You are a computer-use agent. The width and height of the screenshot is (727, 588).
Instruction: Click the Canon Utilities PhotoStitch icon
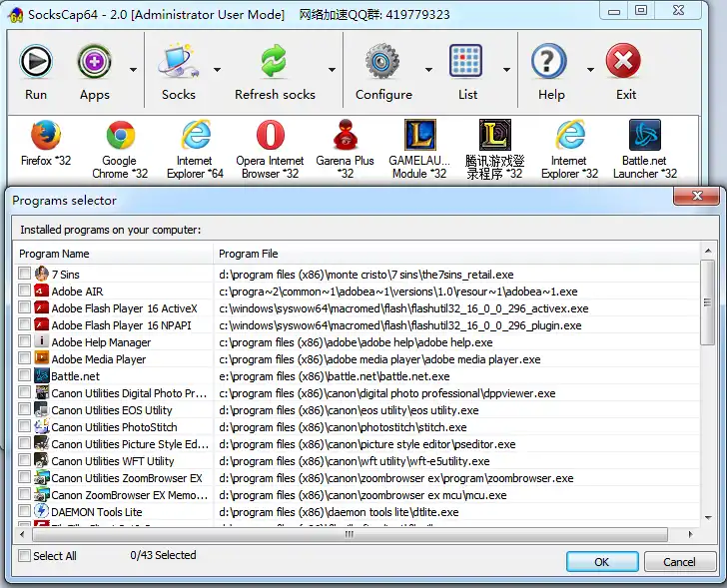click(42, 426)
